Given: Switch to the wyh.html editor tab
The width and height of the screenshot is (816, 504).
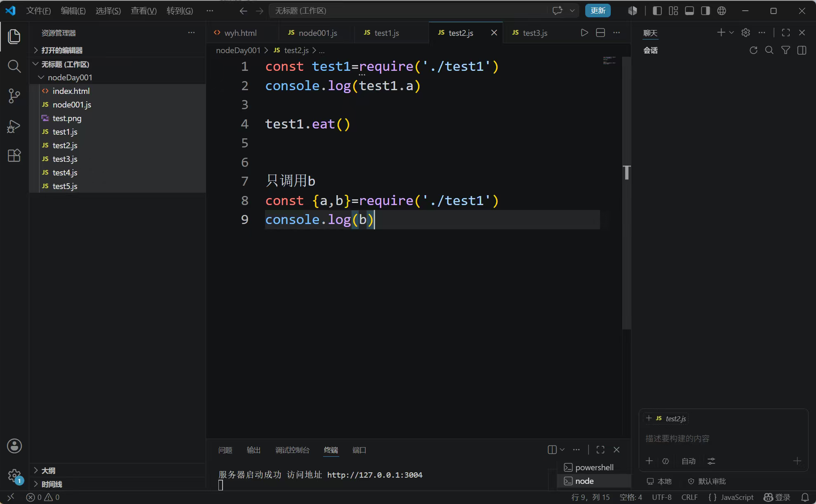Looking at the screenshot, I should 242,33.
